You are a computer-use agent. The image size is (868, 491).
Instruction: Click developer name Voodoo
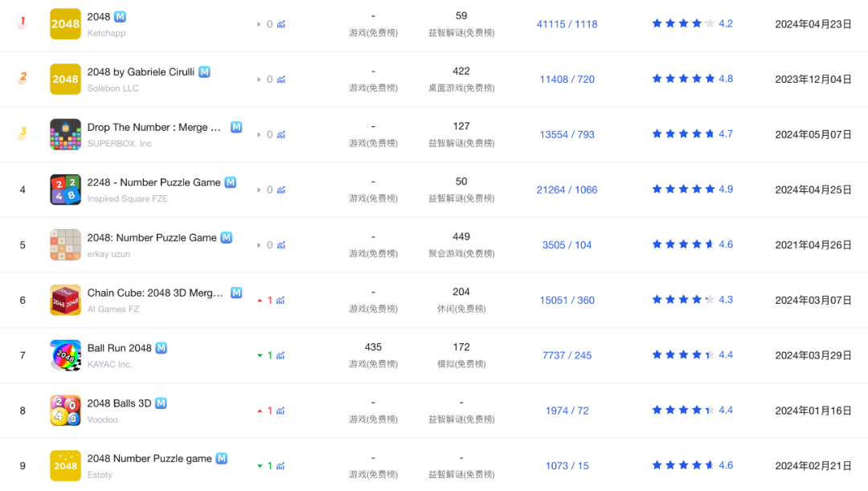[x=102, y=419]
